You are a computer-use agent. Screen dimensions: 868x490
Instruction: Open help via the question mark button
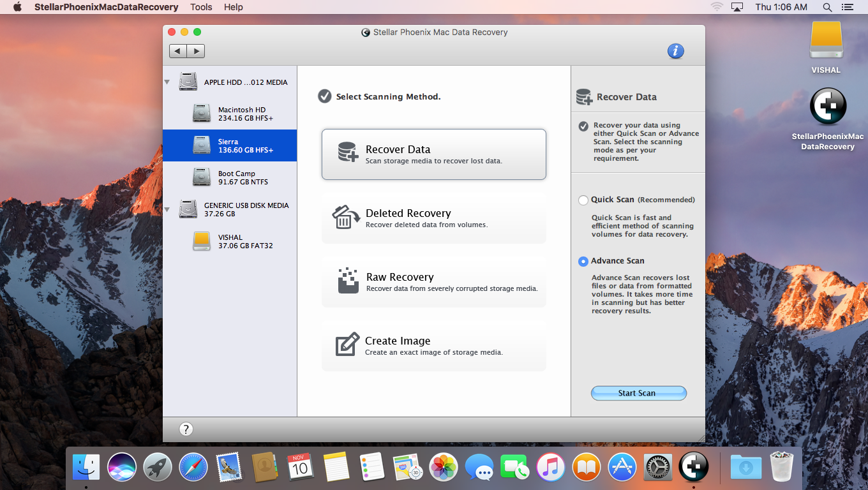click(186, 429)
